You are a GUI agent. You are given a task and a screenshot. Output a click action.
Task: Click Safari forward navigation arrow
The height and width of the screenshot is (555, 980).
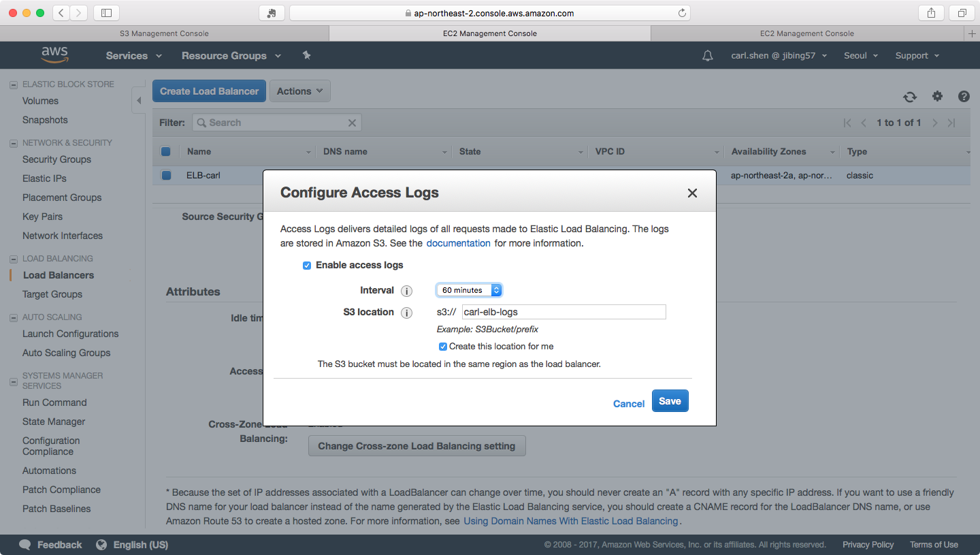point(79,12)
